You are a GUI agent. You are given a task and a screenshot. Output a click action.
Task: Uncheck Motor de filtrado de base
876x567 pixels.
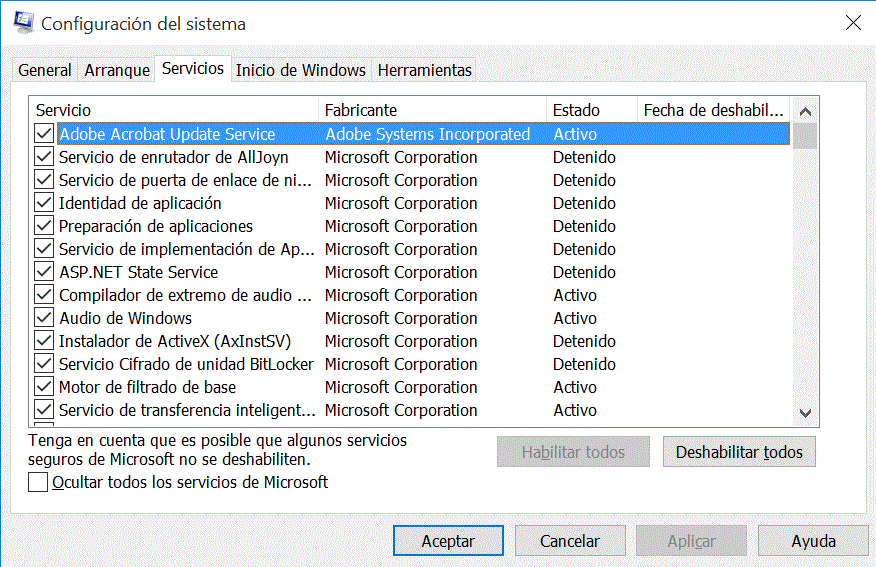click(44, 387)
